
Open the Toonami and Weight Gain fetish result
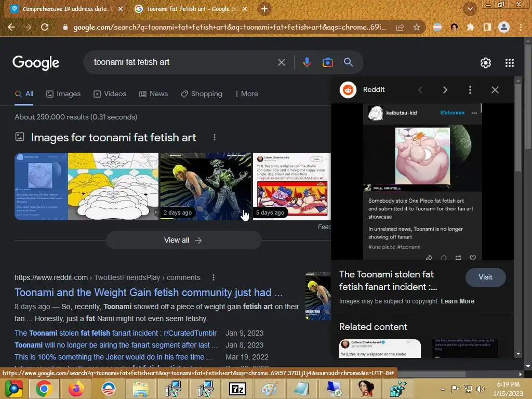149,292
